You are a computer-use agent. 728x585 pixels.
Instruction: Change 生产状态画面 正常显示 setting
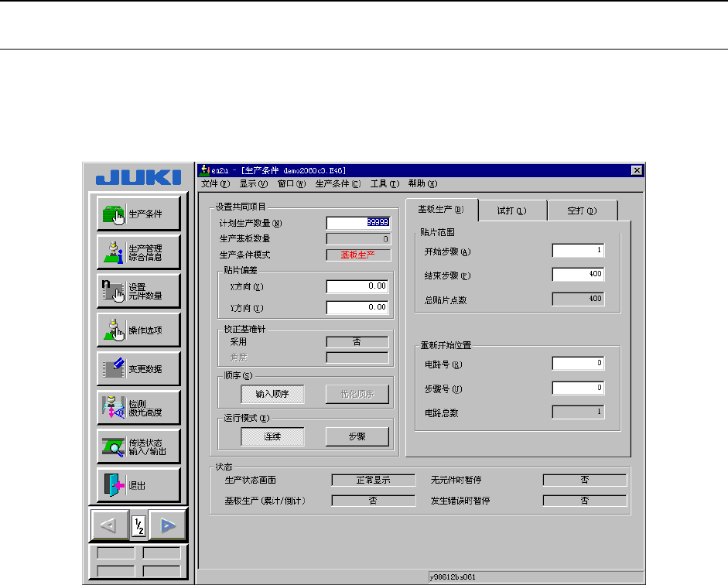point(374,480)
